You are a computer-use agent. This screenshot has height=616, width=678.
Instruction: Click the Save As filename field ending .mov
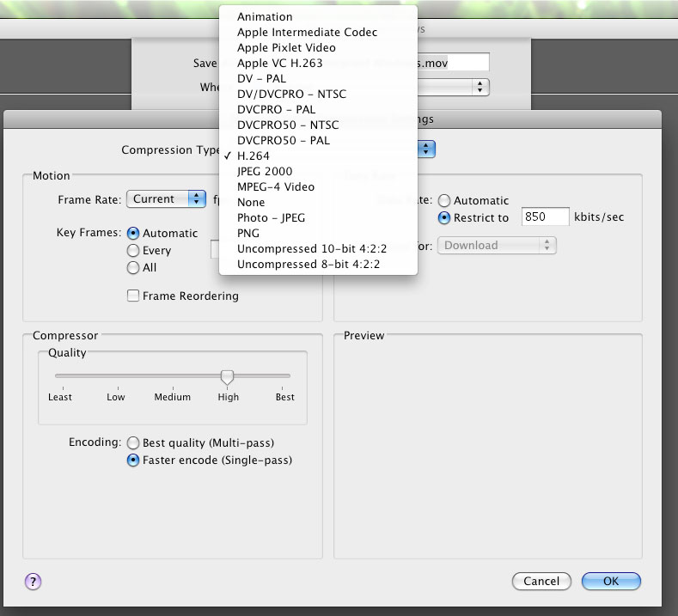pos(453,62)
